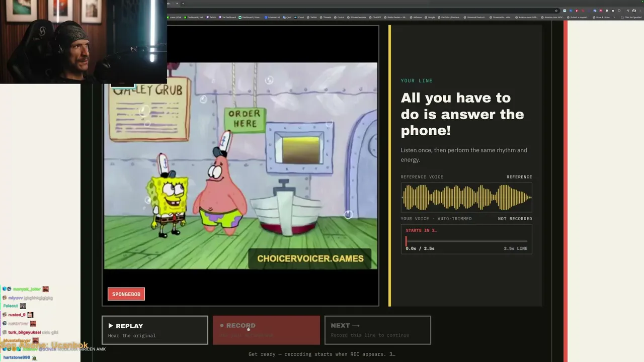Open the Çevir translate bookmark
The width and height of the screenshot is (644, 362).
pos(287,18)
